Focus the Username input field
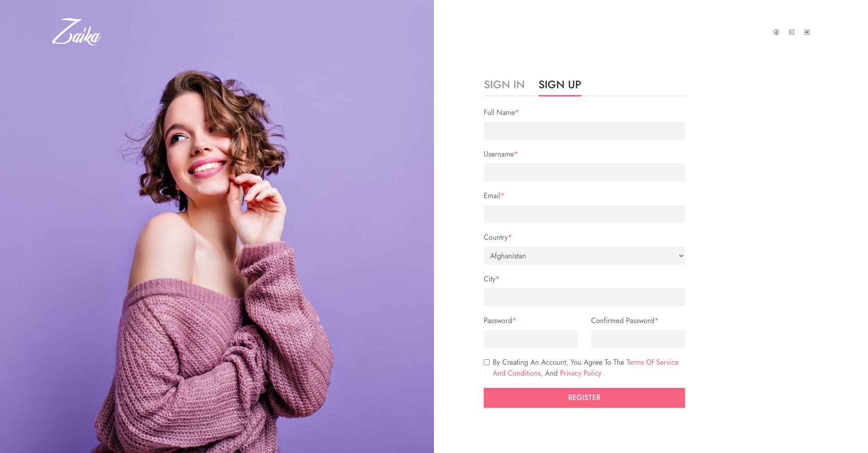This screenshot has height=453, width=868. (x=584, y=172)
